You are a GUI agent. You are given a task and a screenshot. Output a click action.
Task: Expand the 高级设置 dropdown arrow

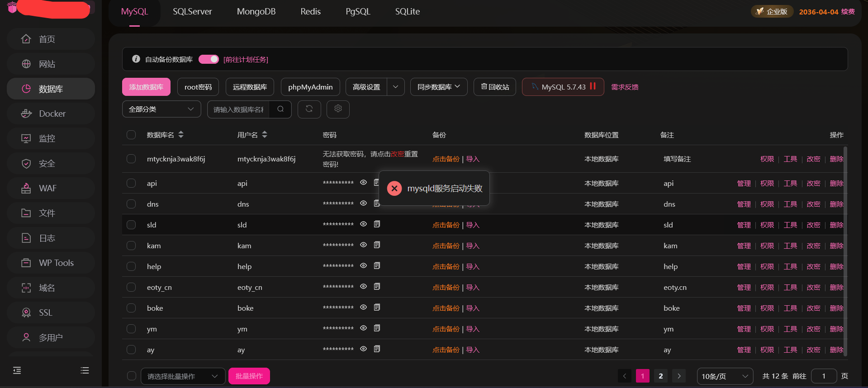pyautogui.click(x=396, y=87)
